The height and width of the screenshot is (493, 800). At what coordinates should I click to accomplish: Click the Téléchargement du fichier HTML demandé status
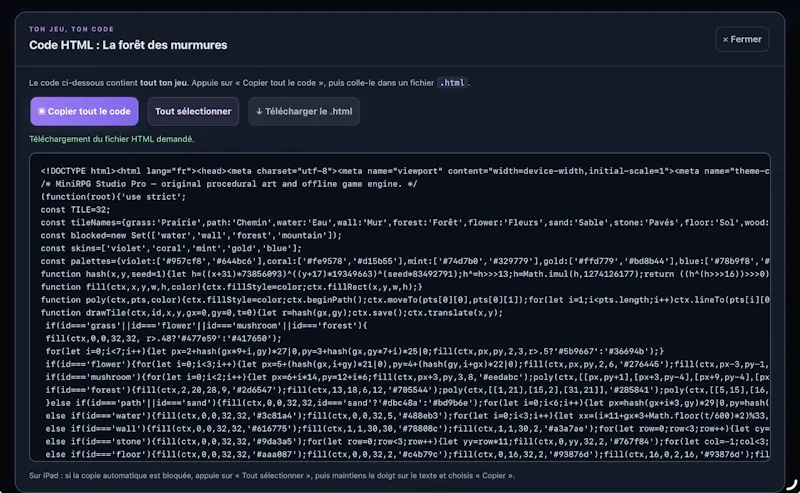click(x=112, y=139)
